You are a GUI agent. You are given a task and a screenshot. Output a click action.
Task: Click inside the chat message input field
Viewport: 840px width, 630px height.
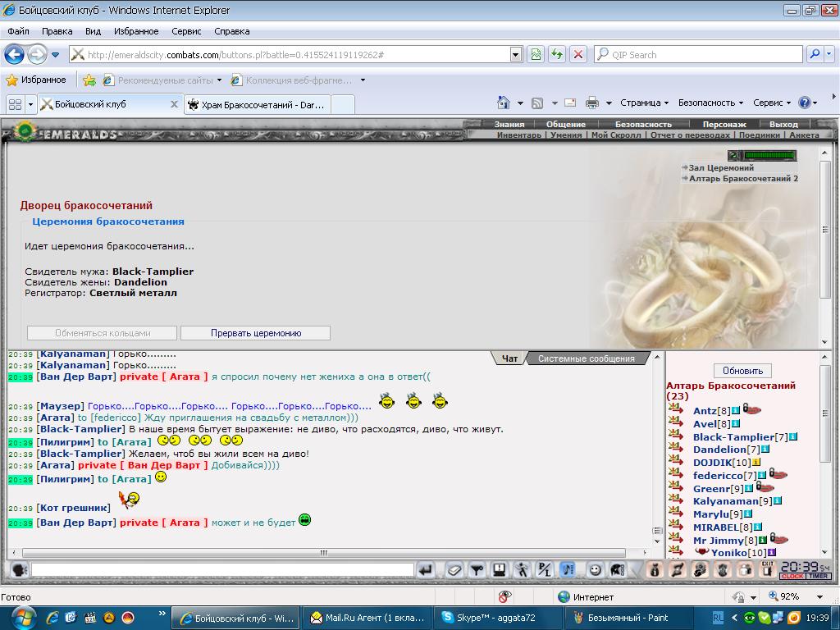pyautogui.click(x=222, y=569)
